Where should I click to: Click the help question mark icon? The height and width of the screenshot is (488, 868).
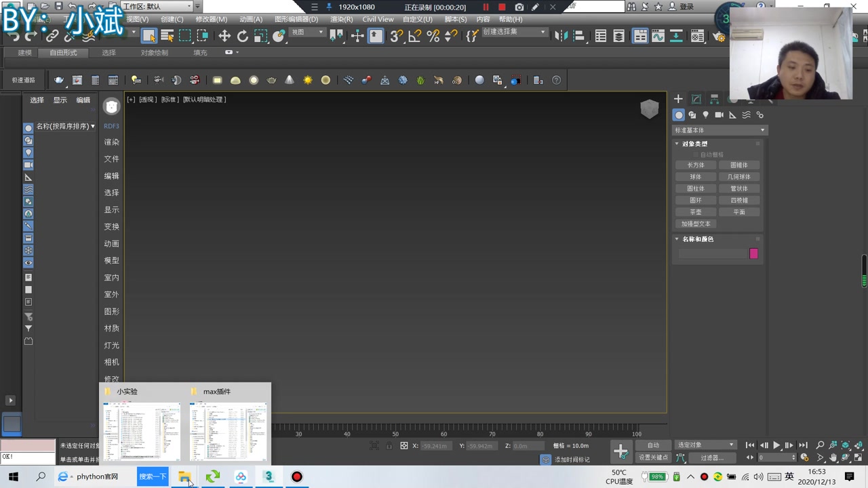coord(557,80)
